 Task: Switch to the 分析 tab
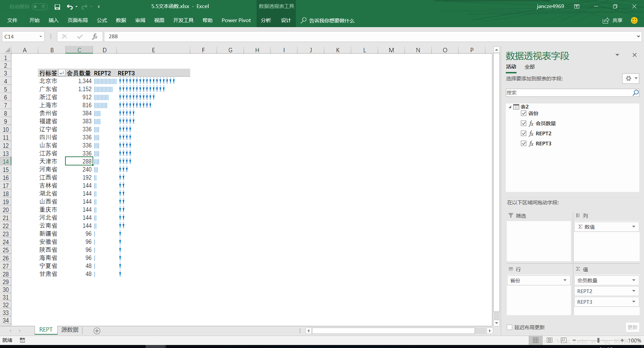[266, 20]
